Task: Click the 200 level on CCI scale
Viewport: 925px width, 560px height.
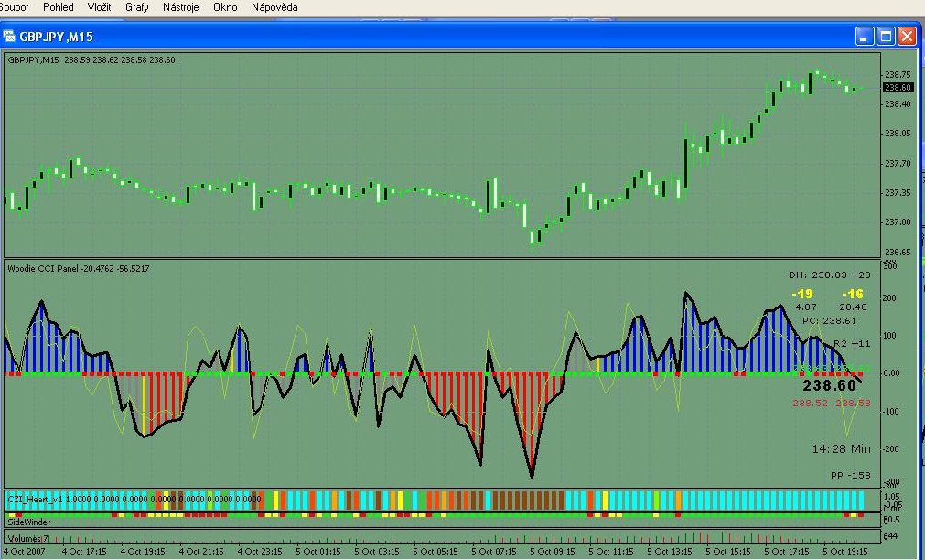Action: click(x=890, y=298)
